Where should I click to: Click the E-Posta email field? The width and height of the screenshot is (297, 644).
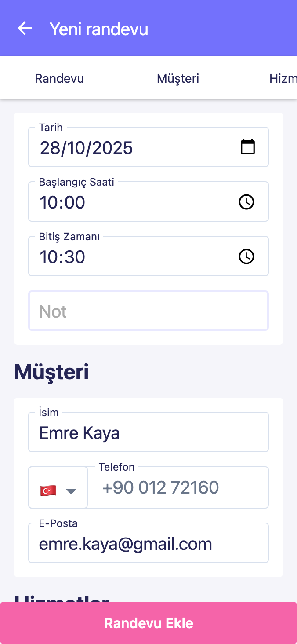(x=148, y=544)
